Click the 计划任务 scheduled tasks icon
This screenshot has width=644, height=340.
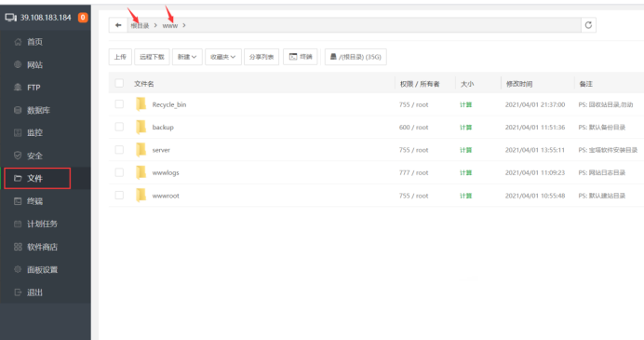click(x=18, y=224)
